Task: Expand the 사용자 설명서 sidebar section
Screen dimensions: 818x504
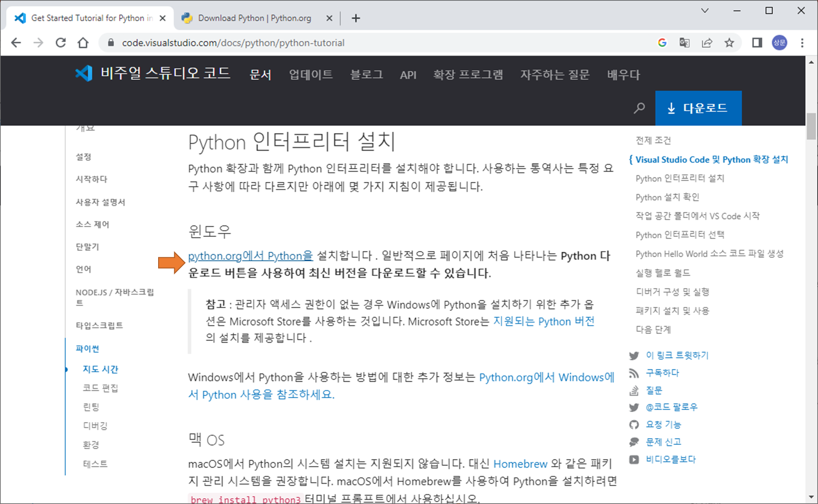Action: coord(100,202)
